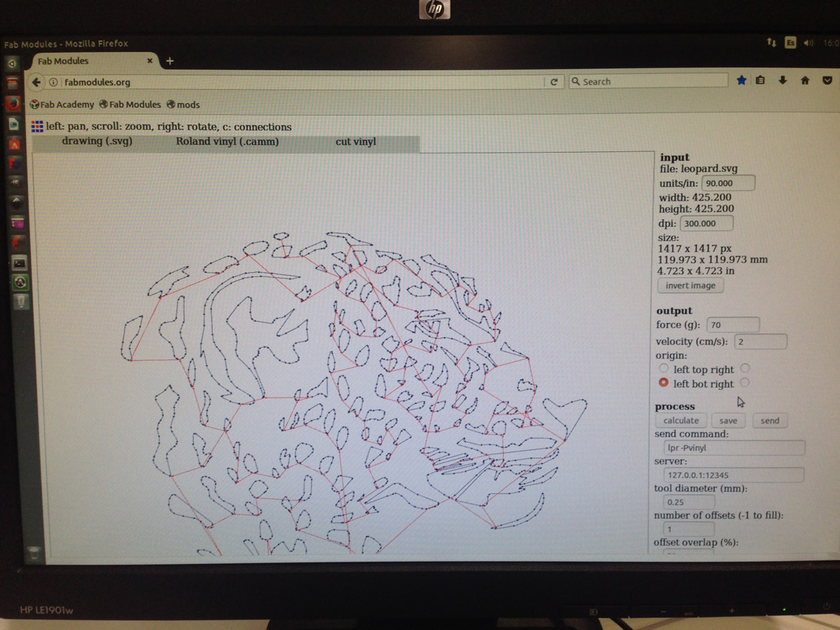Image resolution: width=840 pixels, height=630 pixels.
Task: Click the velocity (cm/s) input field
Action: click(x=760, y=341)
